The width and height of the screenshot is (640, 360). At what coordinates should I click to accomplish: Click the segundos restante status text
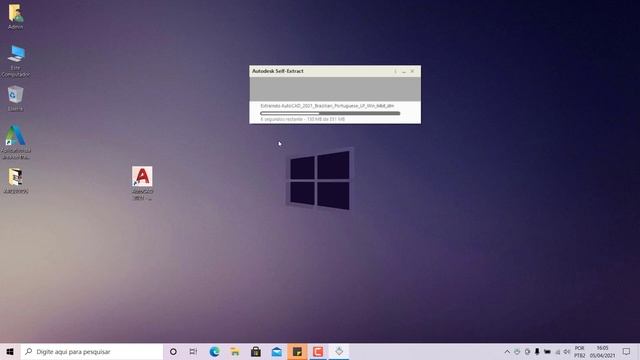pos(302,119)
